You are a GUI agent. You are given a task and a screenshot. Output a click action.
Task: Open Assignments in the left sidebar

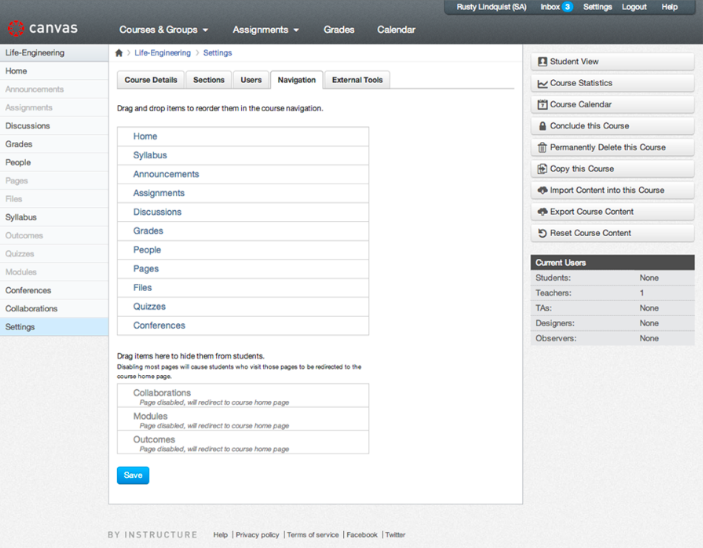pyautogui.click(x=54, y=108)
